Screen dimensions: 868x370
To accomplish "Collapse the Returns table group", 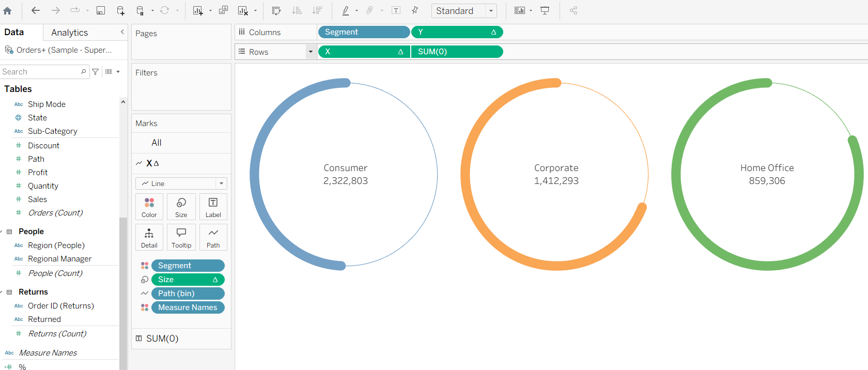I will [2, 292].
